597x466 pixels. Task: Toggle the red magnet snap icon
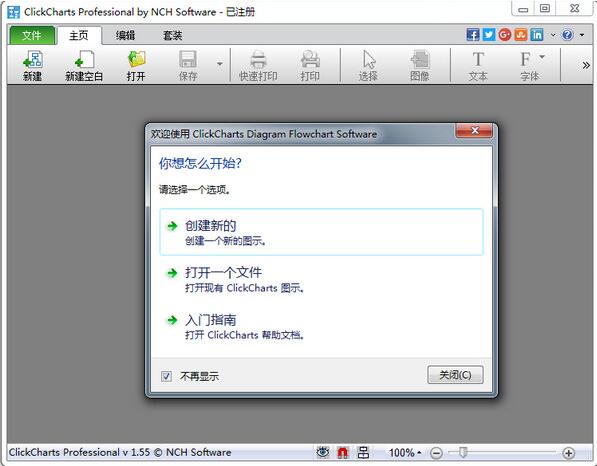click(343, 452)
